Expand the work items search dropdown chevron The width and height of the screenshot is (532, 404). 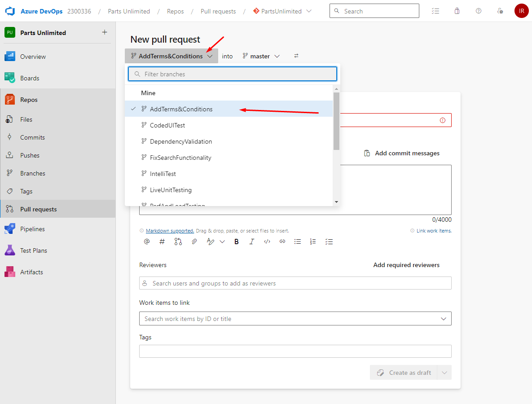pos(443,319)
